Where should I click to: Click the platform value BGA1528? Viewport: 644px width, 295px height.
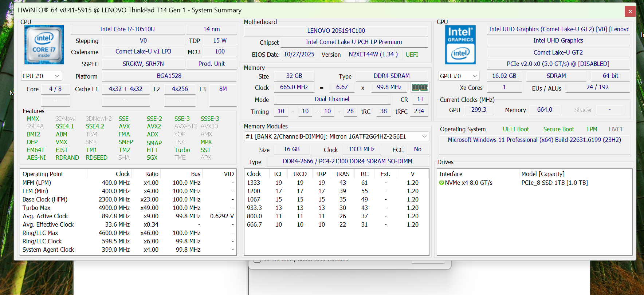pyautogui.click(x=169, y=76)
